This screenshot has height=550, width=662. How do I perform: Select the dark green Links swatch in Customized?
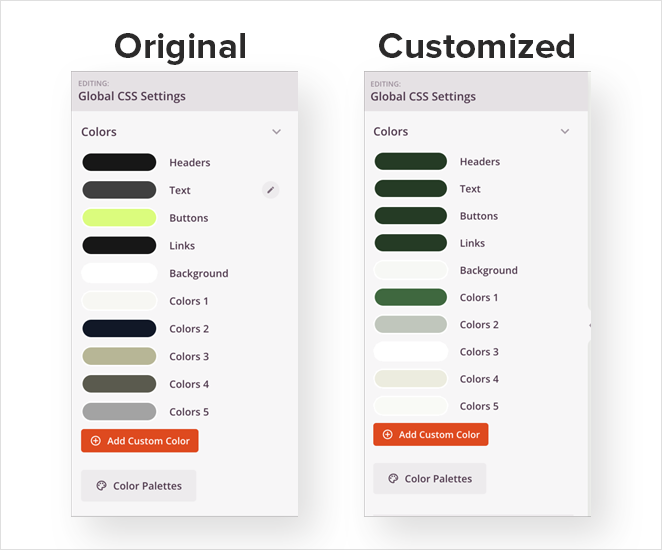coord(410,243)
